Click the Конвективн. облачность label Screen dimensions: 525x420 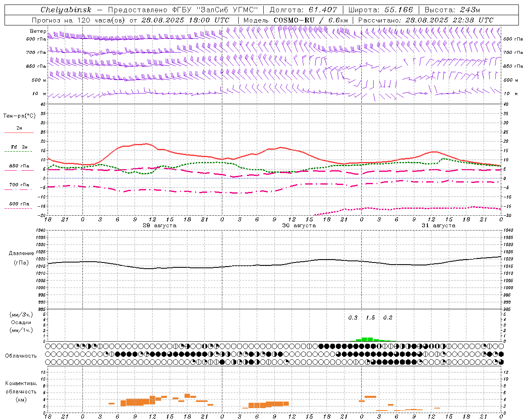[21, 388]
